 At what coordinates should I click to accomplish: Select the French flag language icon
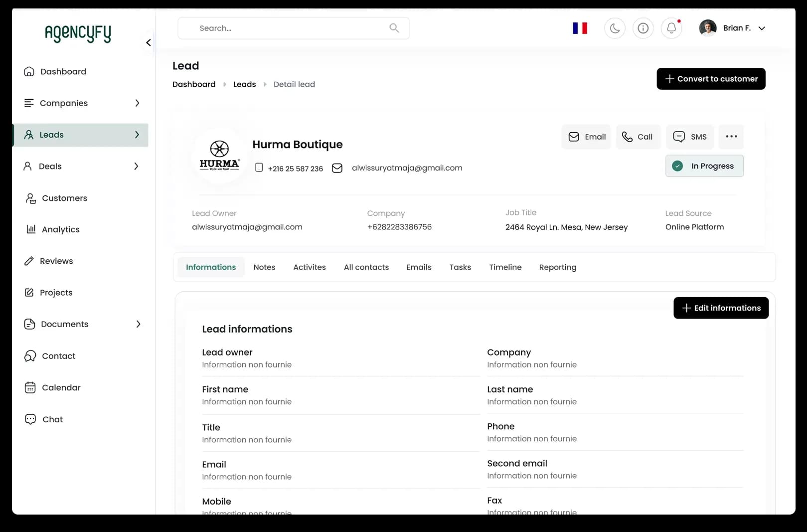pyautogui.click(x=580, y=28)
